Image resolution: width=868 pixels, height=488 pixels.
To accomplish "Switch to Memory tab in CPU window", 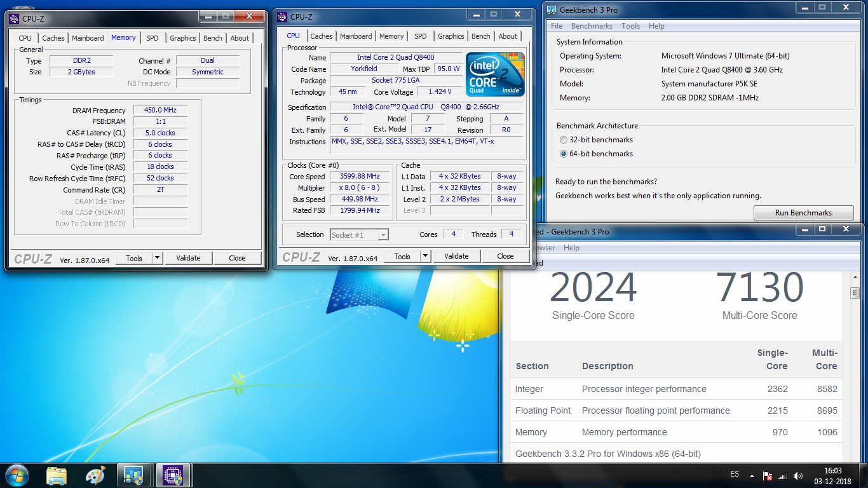I will click(x=391, y=36).
